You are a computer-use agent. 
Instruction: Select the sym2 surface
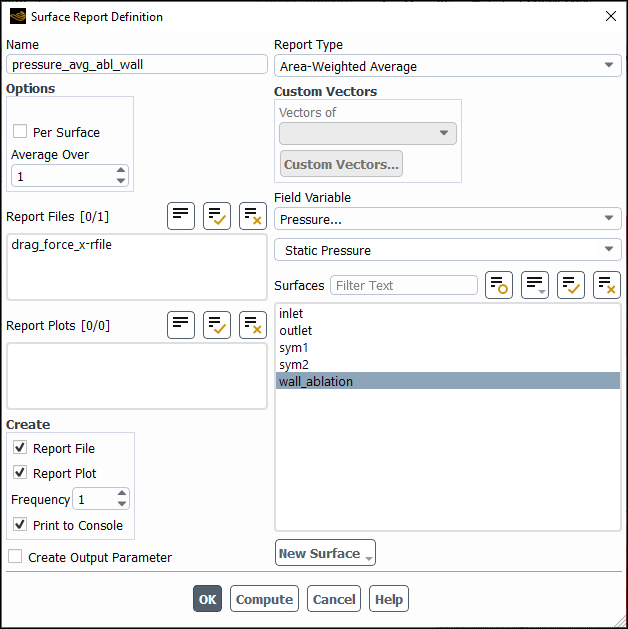(448, 365)
